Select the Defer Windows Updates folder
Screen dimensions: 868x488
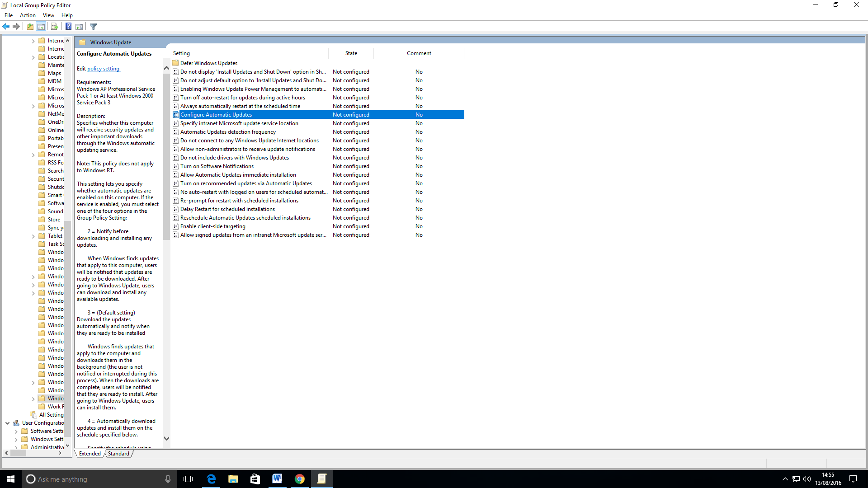(208, 63)
